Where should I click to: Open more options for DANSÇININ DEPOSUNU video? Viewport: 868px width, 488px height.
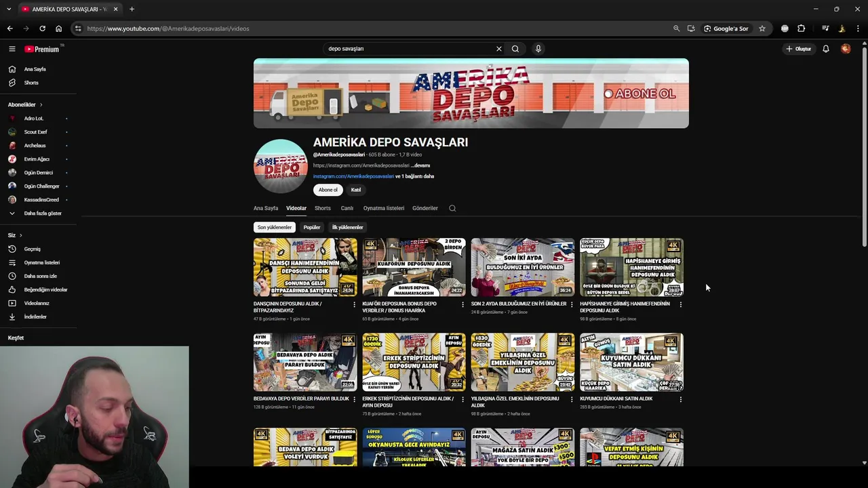354,304
